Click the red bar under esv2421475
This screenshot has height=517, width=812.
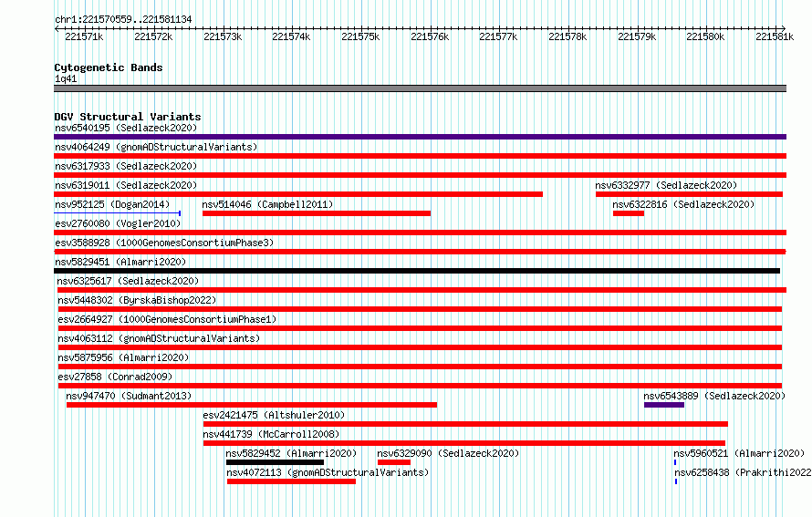pos(465,424)
